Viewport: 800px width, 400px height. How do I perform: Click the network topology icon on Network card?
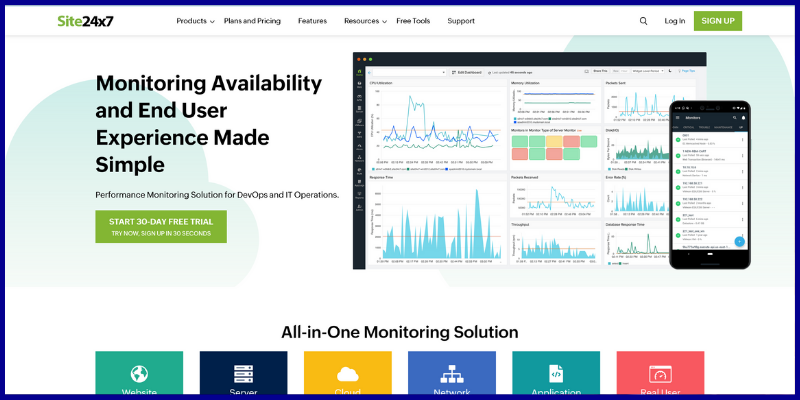[x=452, y=374]
